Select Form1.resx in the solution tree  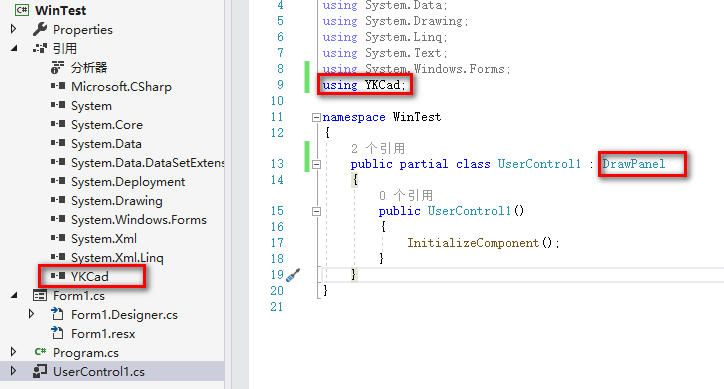103,334
